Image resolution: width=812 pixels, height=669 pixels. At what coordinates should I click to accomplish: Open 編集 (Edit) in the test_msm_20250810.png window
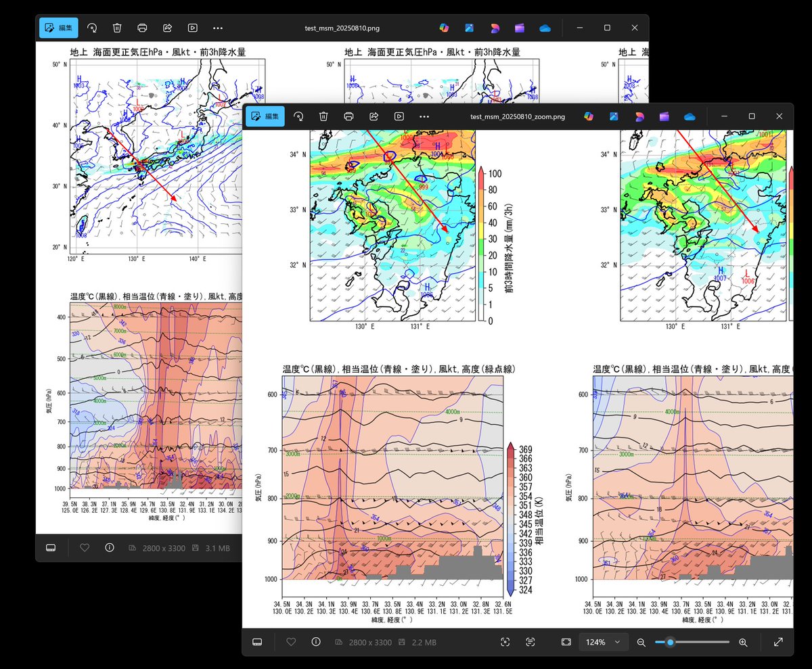click(59, 28)
